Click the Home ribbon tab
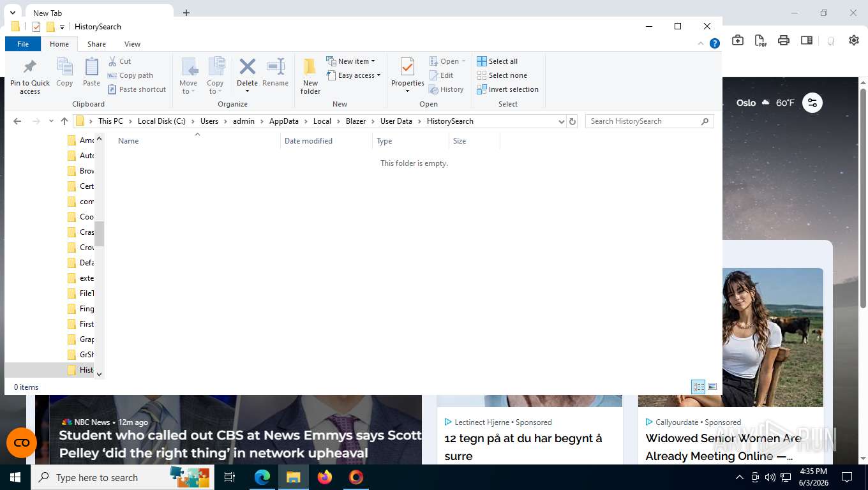This screenshot has height=490, width=868. [59, 44]
